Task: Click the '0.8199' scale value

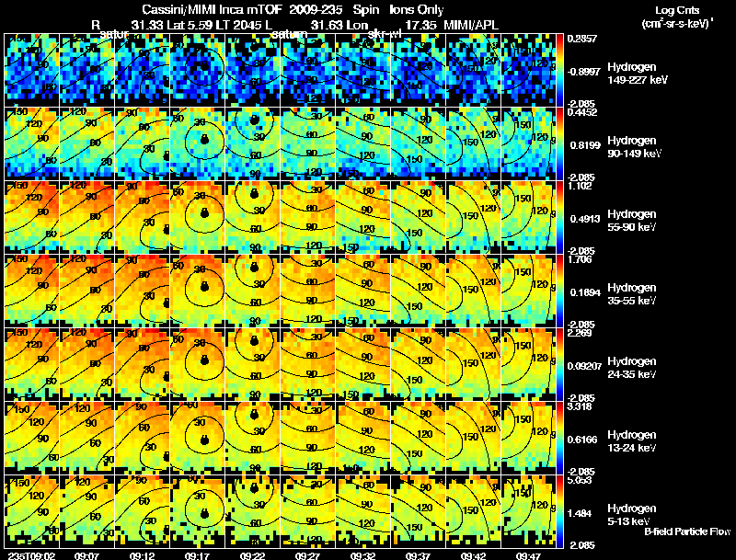Action: click(585, 145)
